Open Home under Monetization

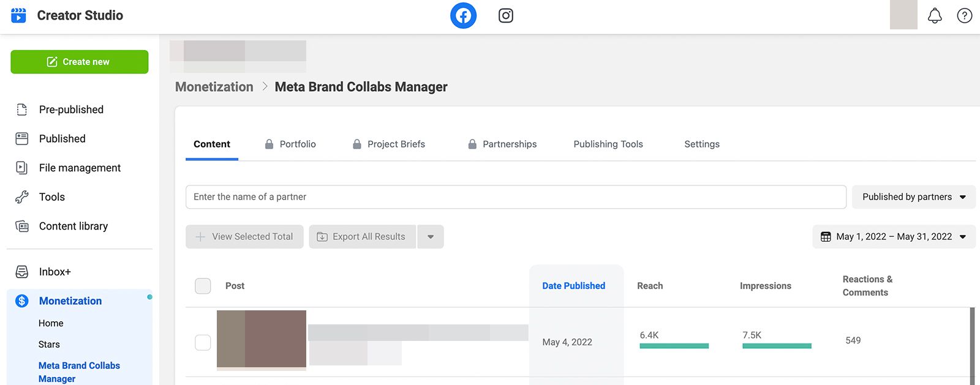click(51, 323)
